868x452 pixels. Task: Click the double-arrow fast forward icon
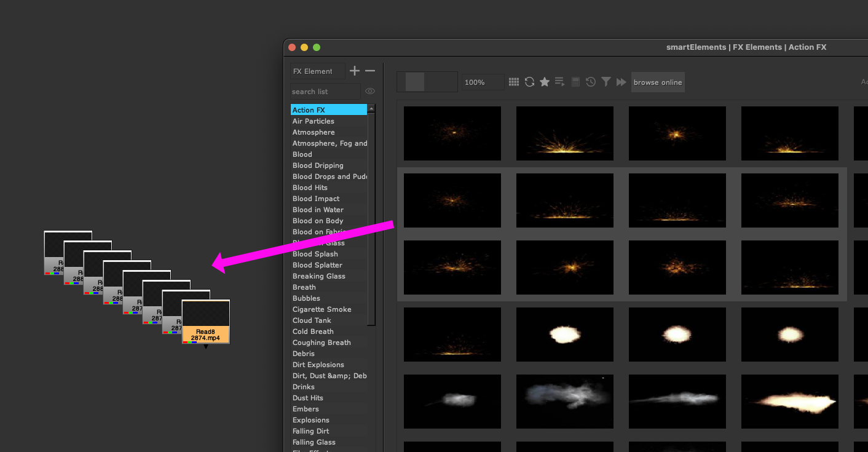coord(621,82)
